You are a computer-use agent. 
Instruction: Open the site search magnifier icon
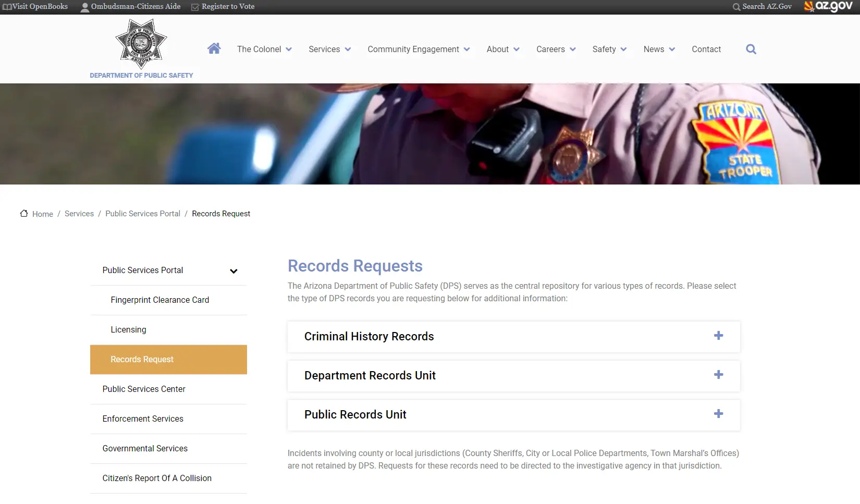[751, 49]
